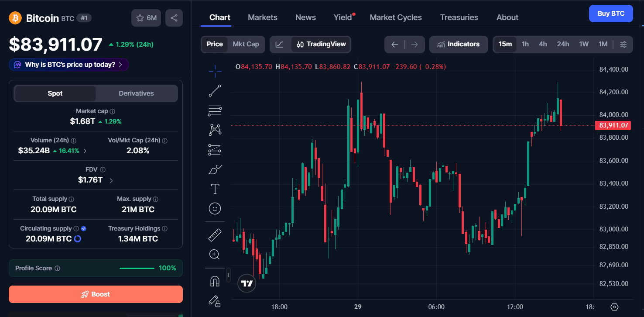
Task: Open the News tab
Action: [305, 17]
